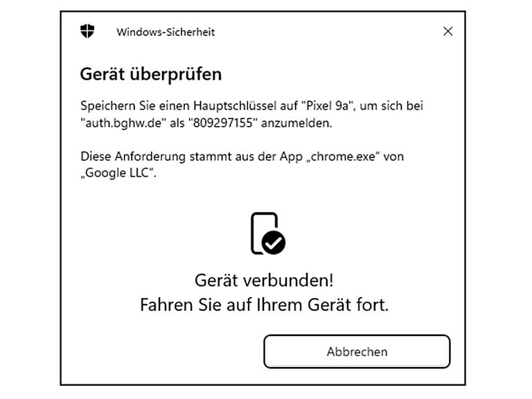The image size is (532, 399).
Task: Click the account number "809297155"
Action: click(222, 123)
